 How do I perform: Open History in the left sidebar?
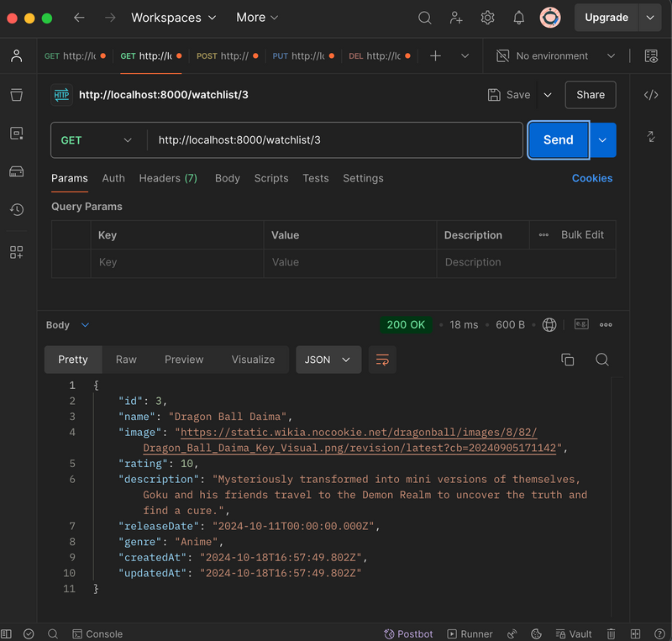16,210
